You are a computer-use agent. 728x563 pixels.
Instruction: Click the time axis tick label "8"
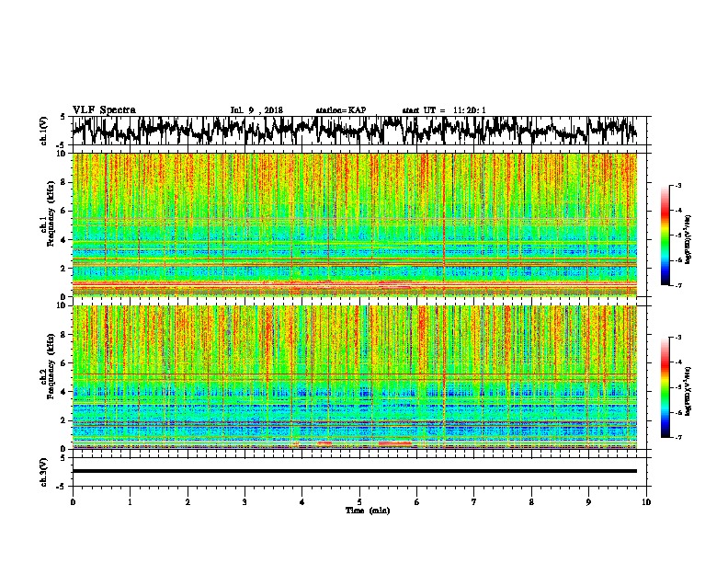tap(531, 502)
